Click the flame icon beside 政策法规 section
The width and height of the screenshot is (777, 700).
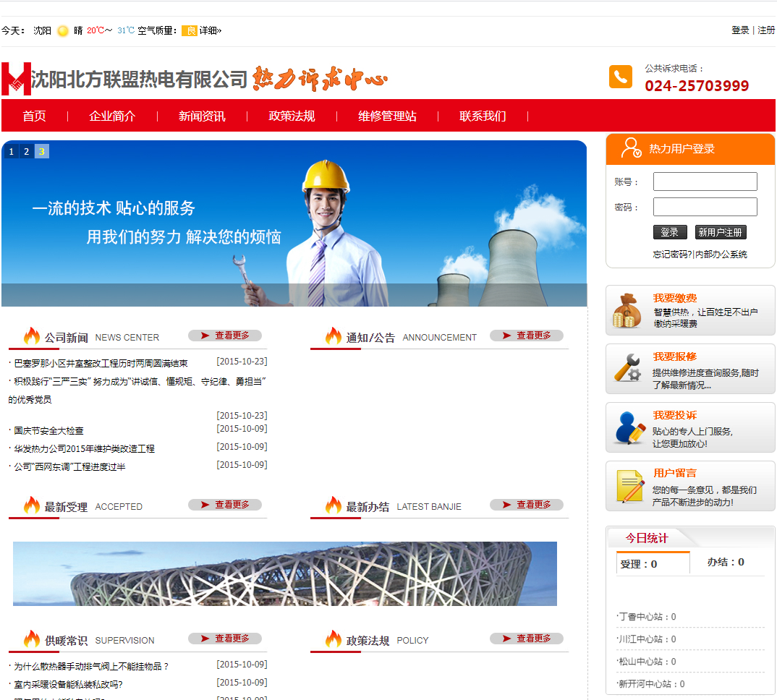(x=334, y=639)
